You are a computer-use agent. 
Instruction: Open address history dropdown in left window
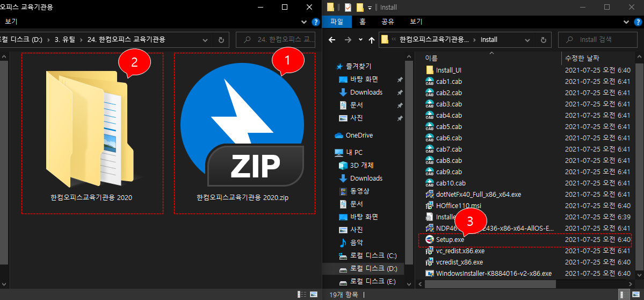pos(206,40)
